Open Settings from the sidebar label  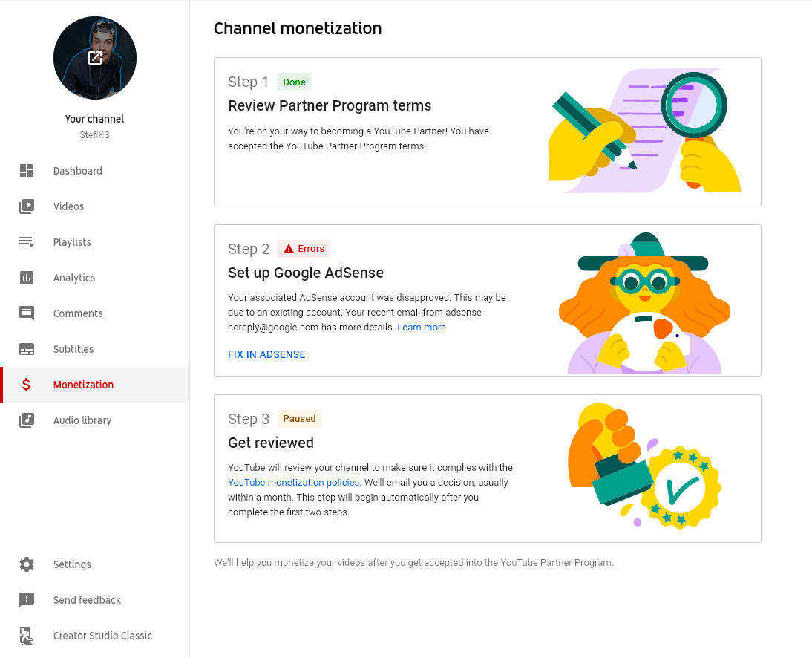(x=72, y=564)
